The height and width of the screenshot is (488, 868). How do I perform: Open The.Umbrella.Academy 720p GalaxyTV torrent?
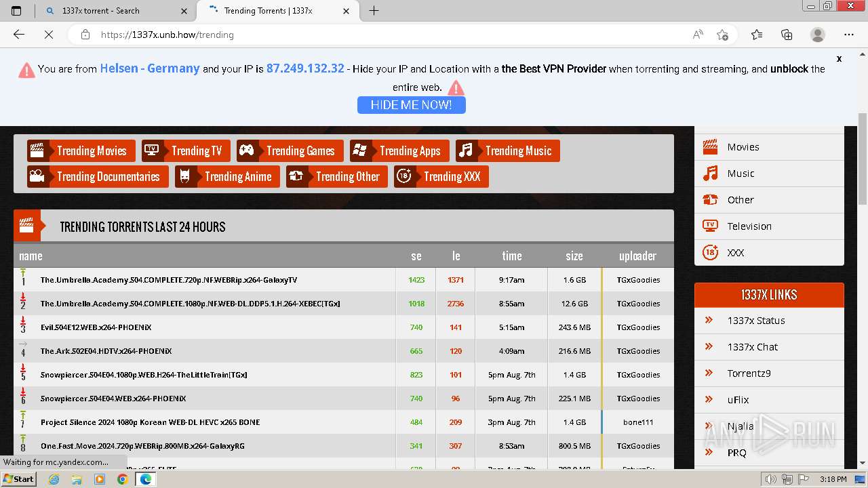(x=168, y=280)
